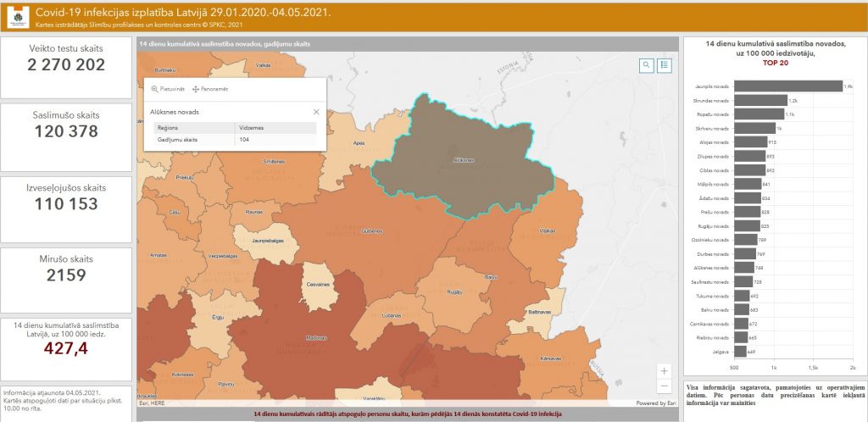Open the map search magnifier tool
Viewport: 868px width, 422px height.
point(647,64)
